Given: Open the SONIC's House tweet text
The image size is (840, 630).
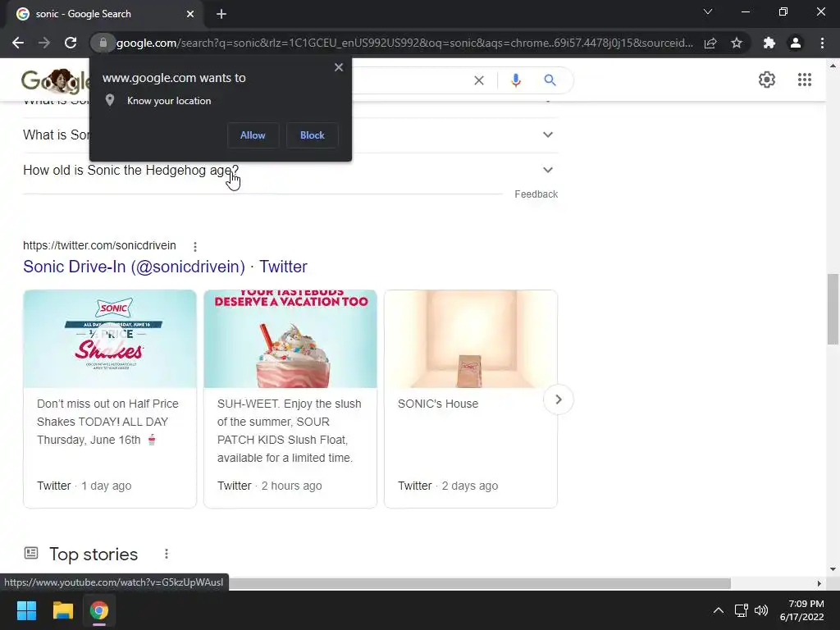Looking at the screenshot, I should [x=438, y=404].
